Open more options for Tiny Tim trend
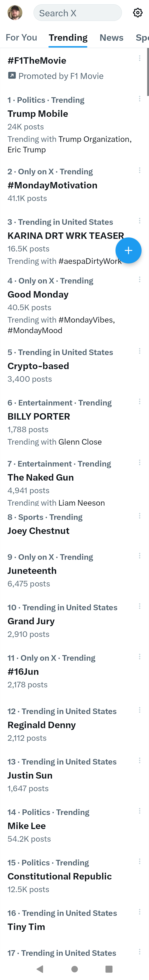The width and height of the screenshot is (149, 980). click(139, 912)
